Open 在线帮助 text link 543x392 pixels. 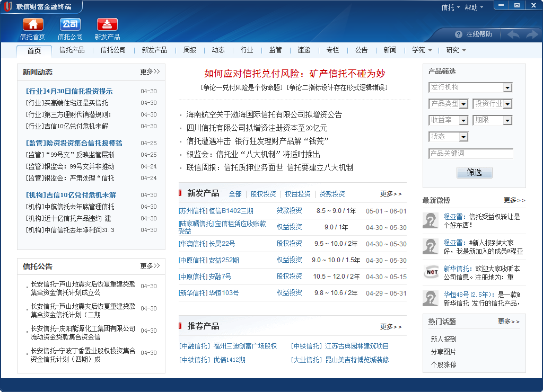coord(479,34)
